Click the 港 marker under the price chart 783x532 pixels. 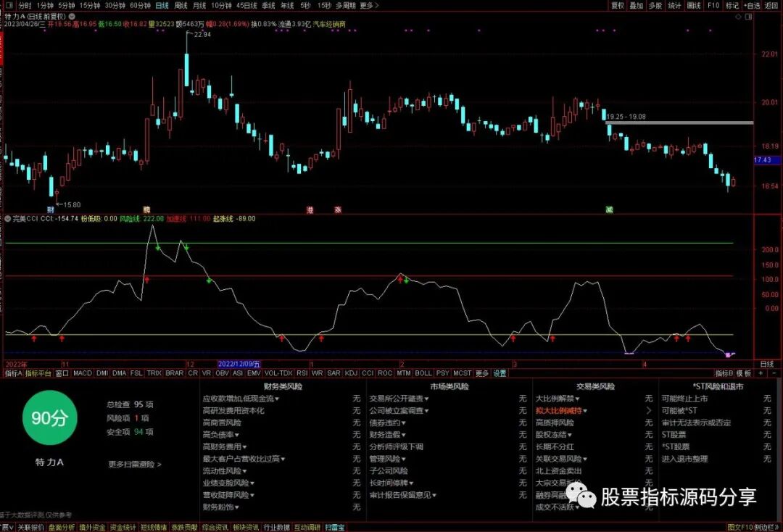pos(310,209)
